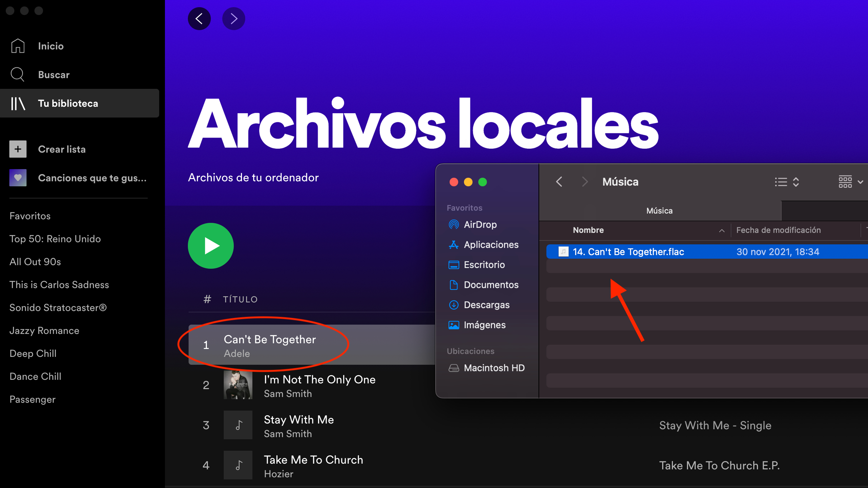
Task: Open Top 50: Reino Unido playlist
Action: click(55, 239)
